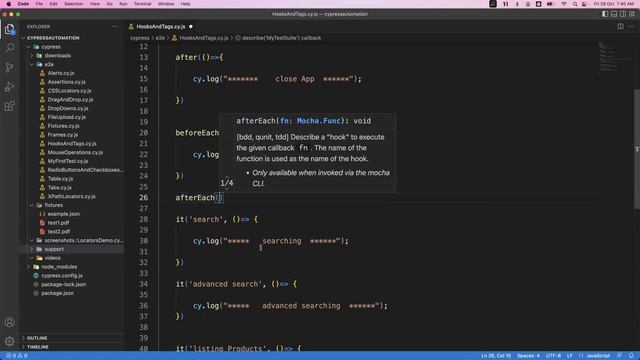Open XPathLocators.cy.js file
The image size is (640, 360).
(72, 196)
